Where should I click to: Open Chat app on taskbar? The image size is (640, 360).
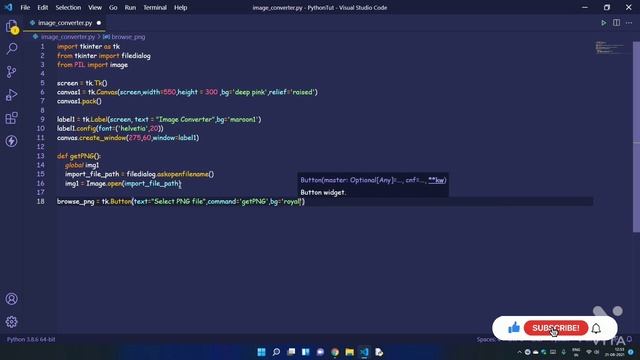320,352
